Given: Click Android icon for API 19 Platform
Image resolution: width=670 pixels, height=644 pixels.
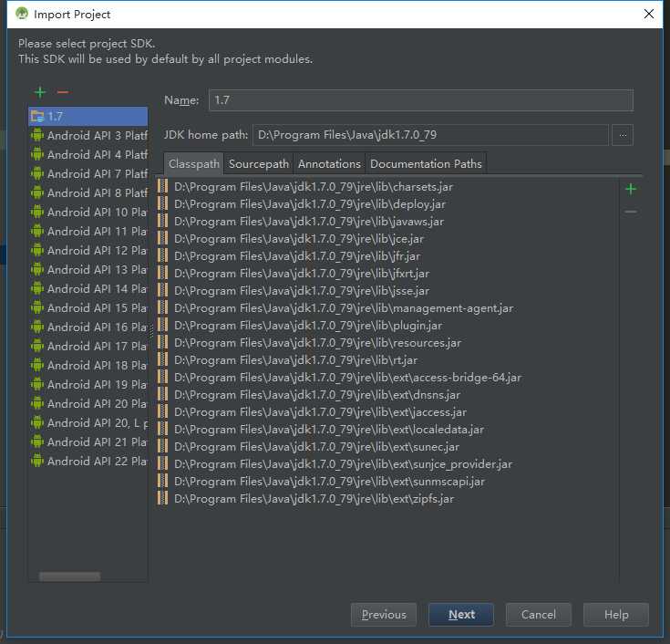Looking at the screenshot, I should 37,384.
